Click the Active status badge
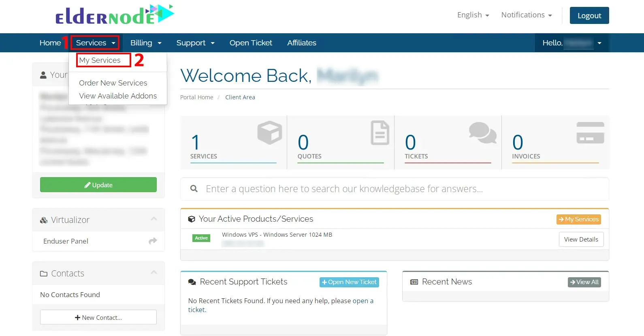Viewport: 644px width, 336px height. pos(201,238)
